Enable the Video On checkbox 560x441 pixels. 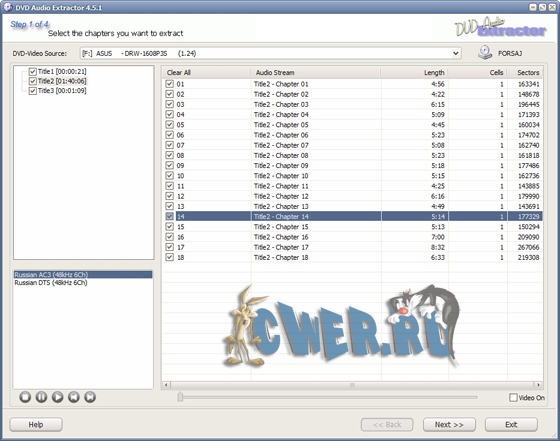tap(513, 397)
